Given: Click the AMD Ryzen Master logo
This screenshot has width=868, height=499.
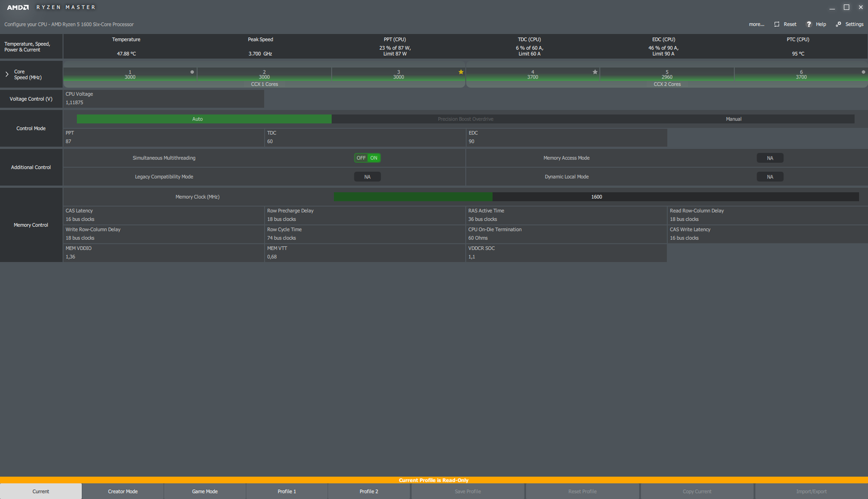Looking at the screenshot, I should [x=51, y=8].
